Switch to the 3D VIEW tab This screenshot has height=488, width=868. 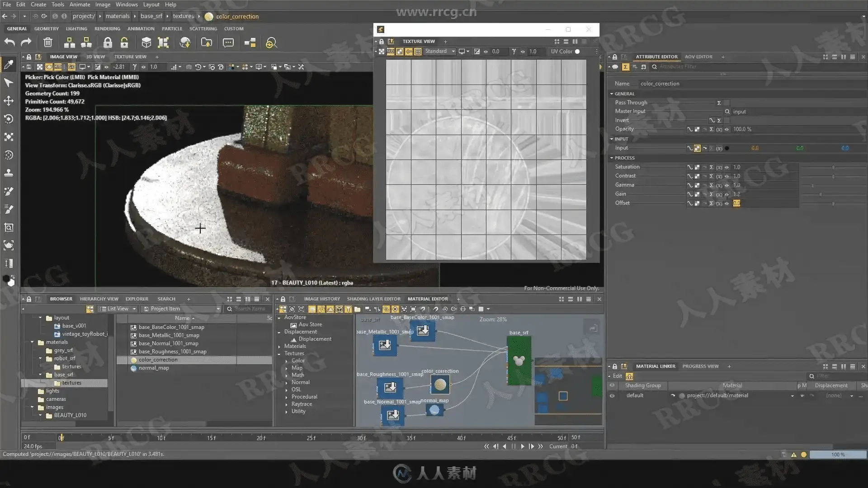pos(95,57)
